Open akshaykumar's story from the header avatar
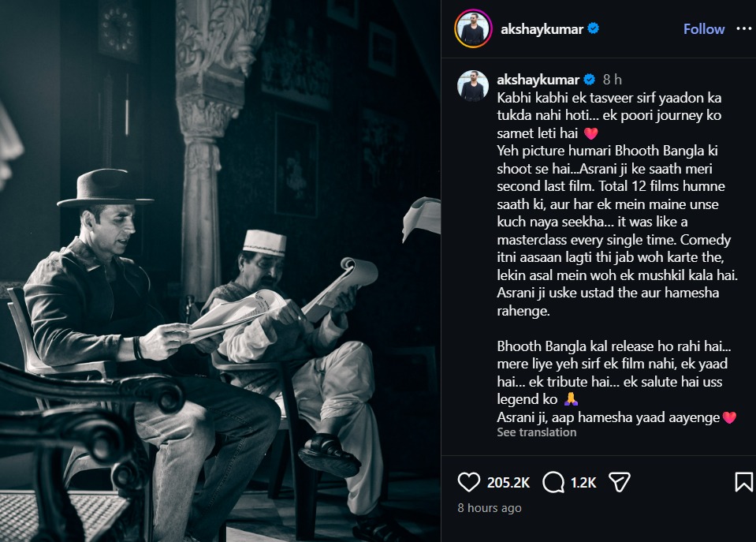The image size is (756, 542). pyautogui.click(x=473, y=28)
